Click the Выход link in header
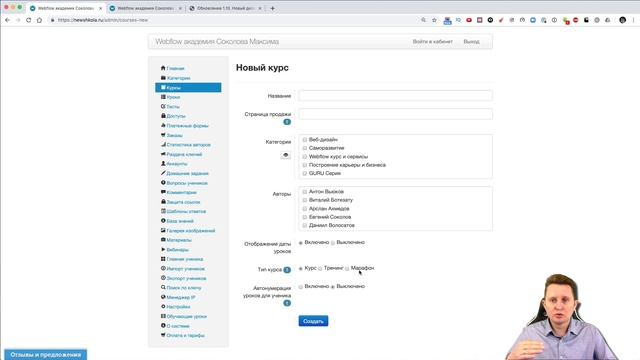Screen dimensions: 640x360 471,42
